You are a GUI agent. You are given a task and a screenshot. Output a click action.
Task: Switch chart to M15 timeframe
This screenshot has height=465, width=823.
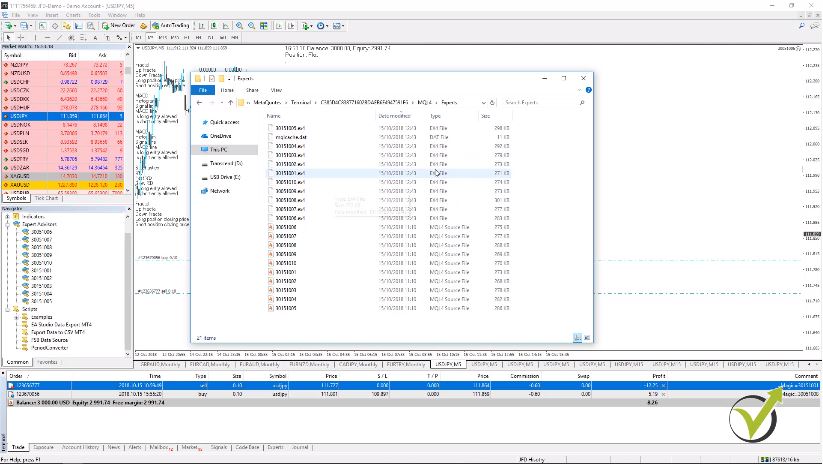click(162, 38)
